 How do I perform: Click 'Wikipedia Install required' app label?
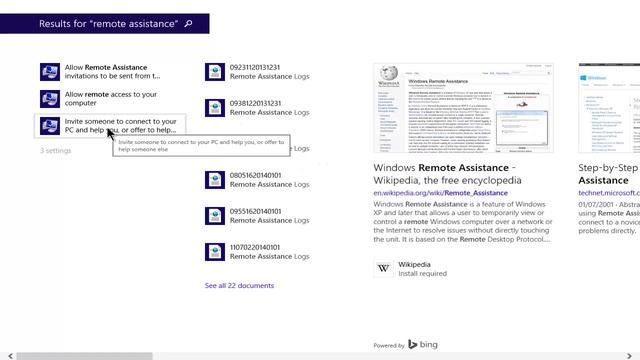422,269
